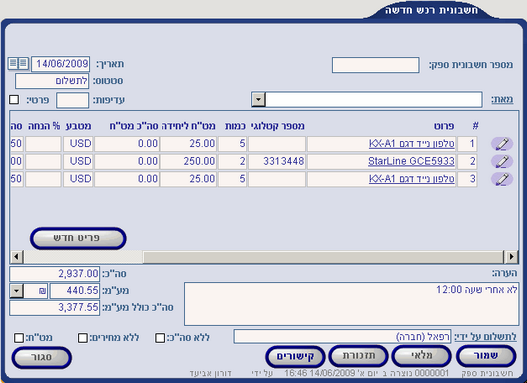
Task: Click the quantity cell in row 1
Action: (x=232, y=144)
